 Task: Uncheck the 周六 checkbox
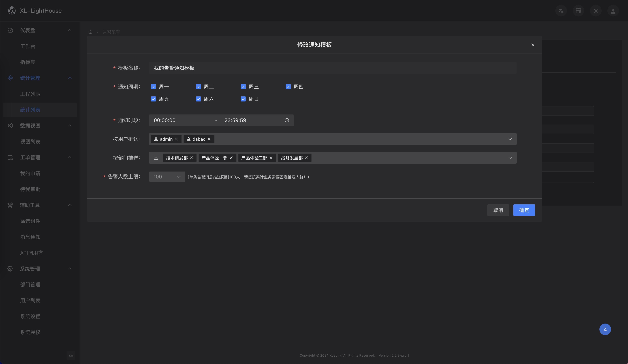tap(198, 99)
